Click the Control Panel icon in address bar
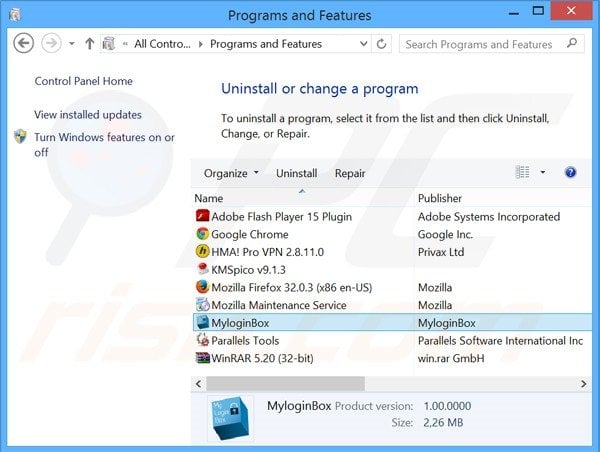Image resolution: width=600 pixels, height=452 pixels. 109,44
